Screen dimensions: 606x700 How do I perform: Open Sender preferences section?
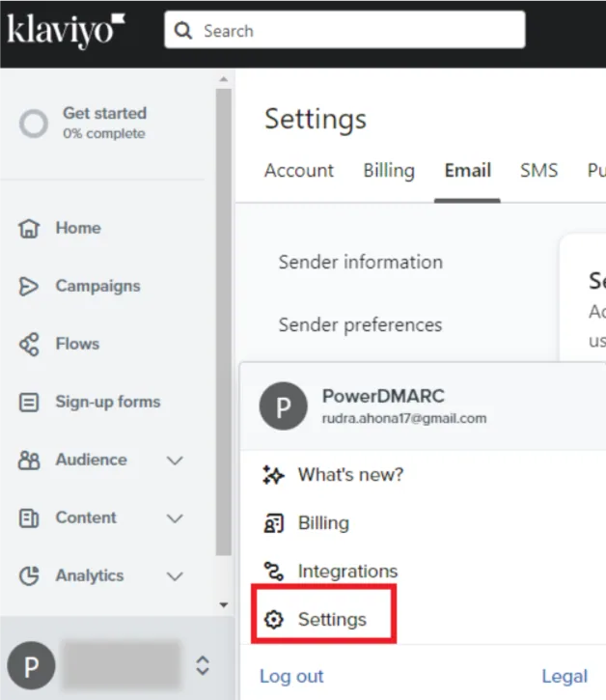[x=360, y=325]
